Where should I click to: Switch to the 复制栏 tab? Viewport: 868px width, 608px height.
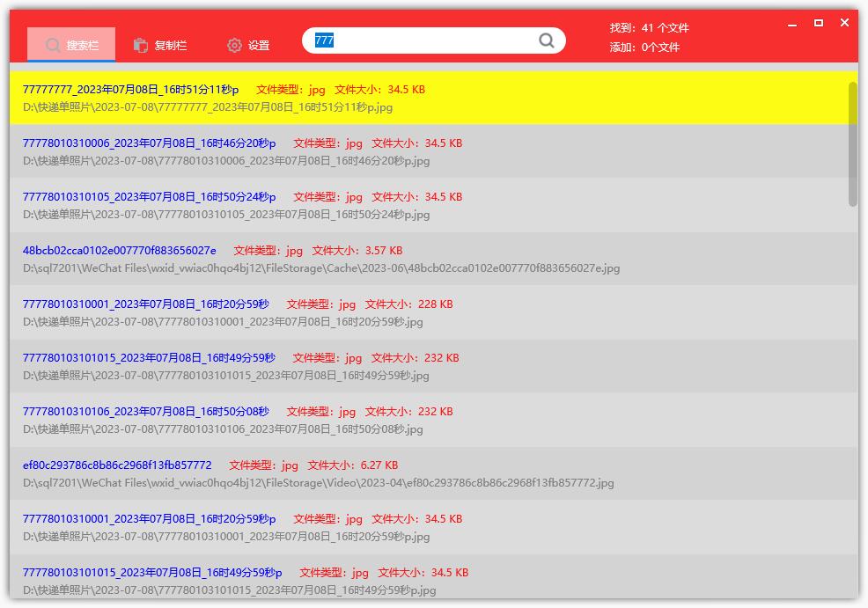(160, 46)
